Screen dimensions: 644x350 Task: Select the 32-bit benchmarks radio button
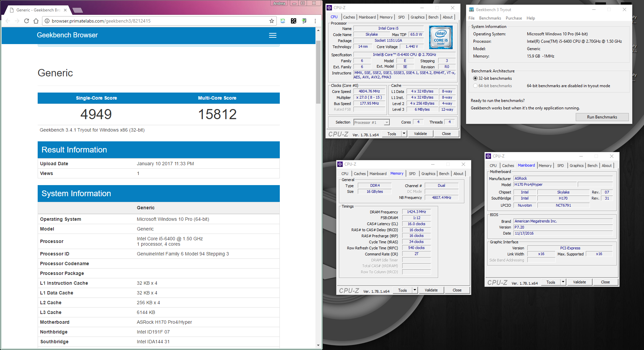[x=475, y=78]
